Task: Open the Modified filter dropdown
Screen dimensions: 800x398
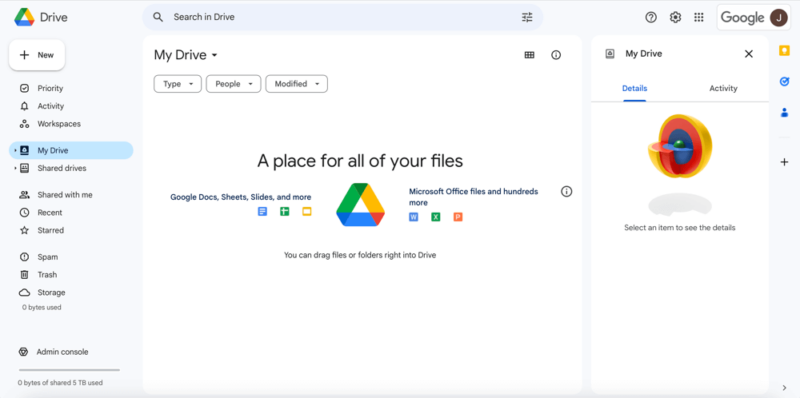Action: [296, 84]
